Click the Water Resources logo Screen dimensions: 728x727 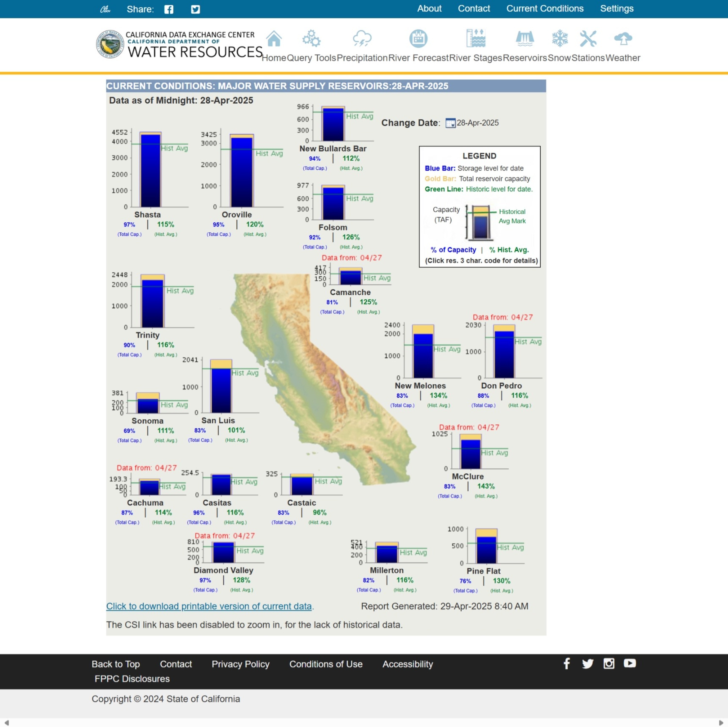point(179,44)
